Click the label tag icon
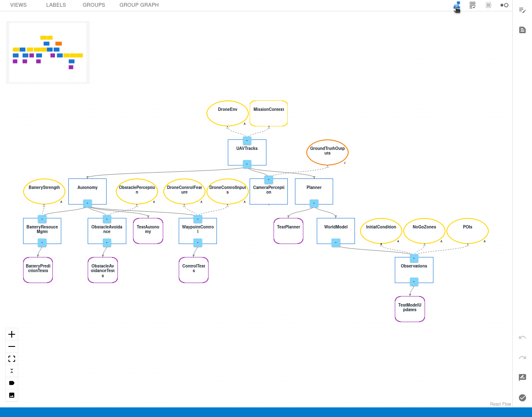Image resolution: width=532 pixels, height=417 pixels. [x=12, y=383]
